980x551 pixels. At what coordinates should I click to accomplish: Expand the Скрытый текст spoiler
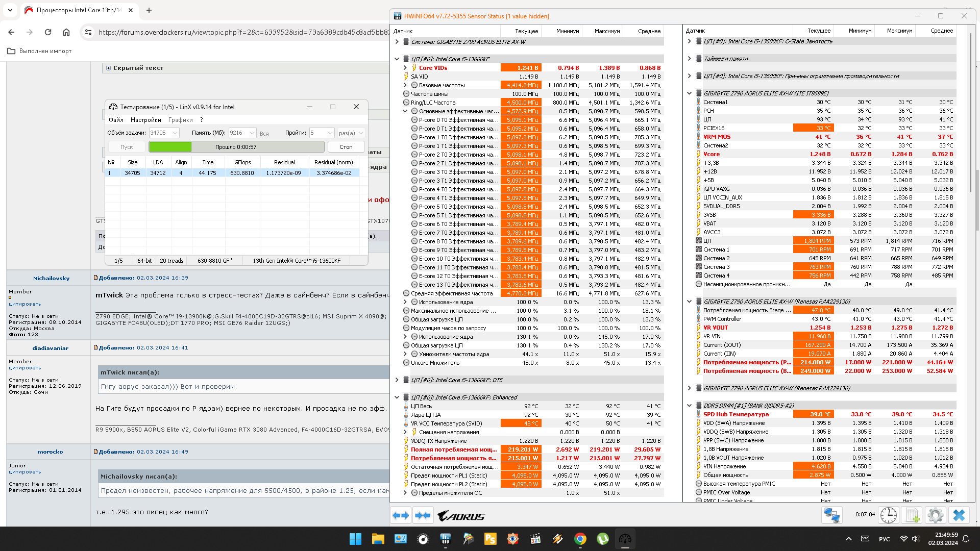108,68
